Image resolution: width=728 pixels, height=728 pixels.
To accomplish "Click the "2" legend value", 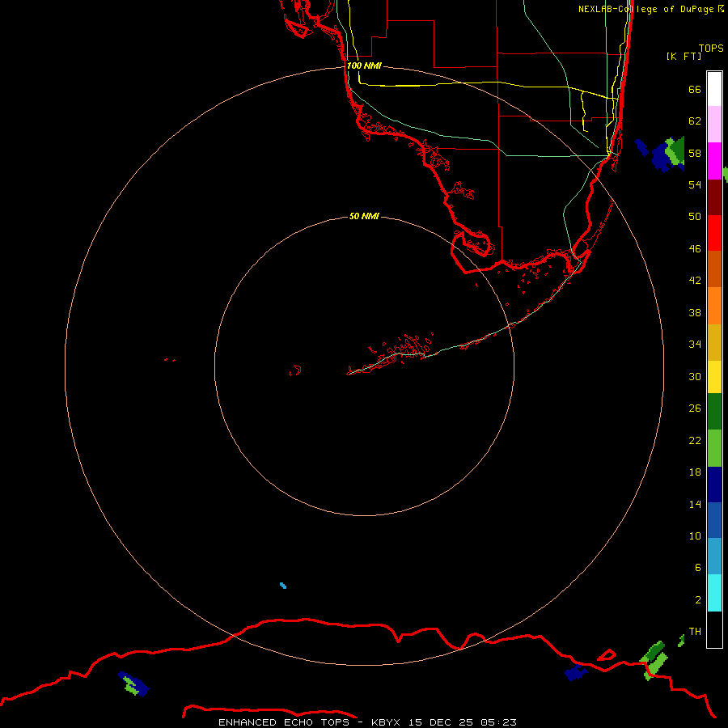I will [697, 600].
